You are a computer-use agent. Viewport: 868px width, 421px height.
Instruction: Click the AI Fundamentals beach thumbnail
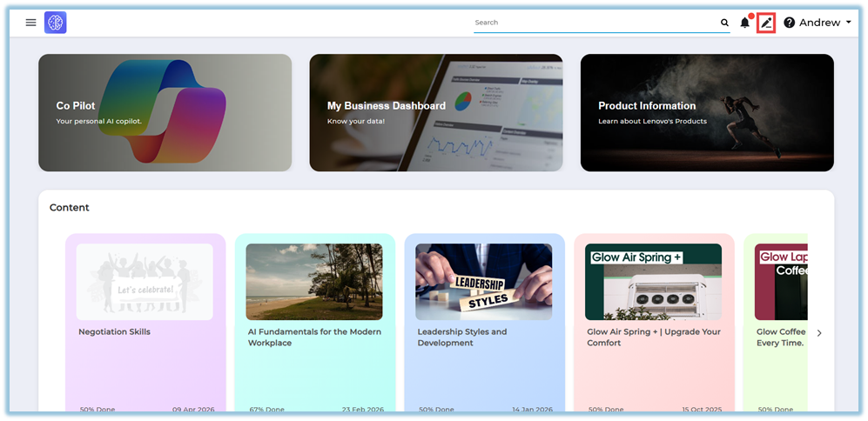313,282
